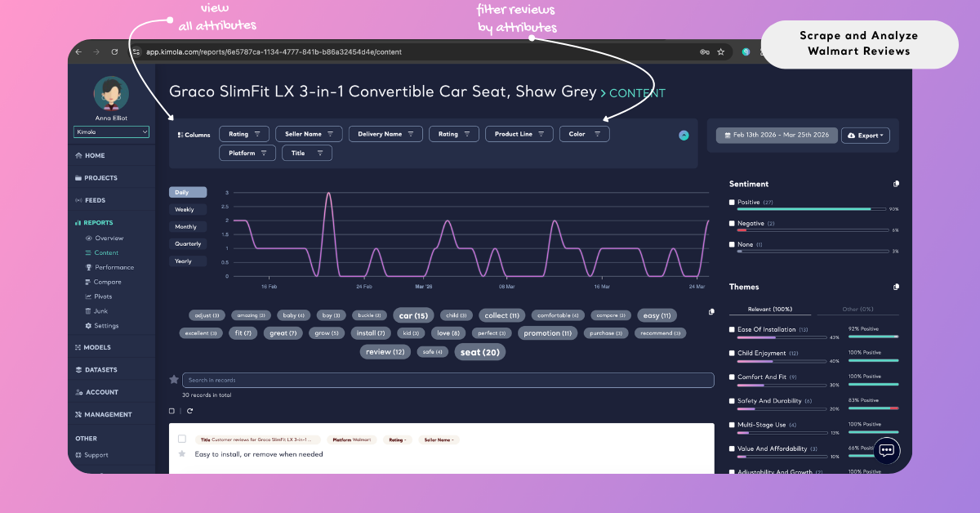Collapse the filters panel with round arrow
980x513 pixels.
click(684, 136)
